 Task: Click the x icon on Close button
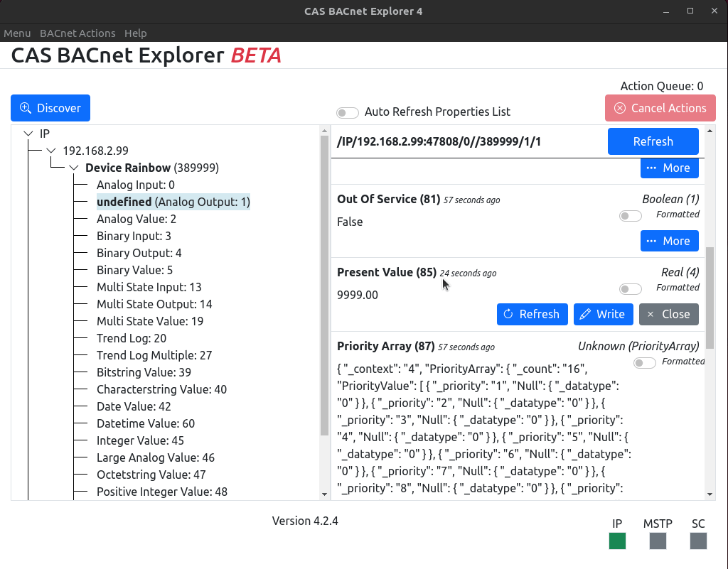[x=651, y=314]
